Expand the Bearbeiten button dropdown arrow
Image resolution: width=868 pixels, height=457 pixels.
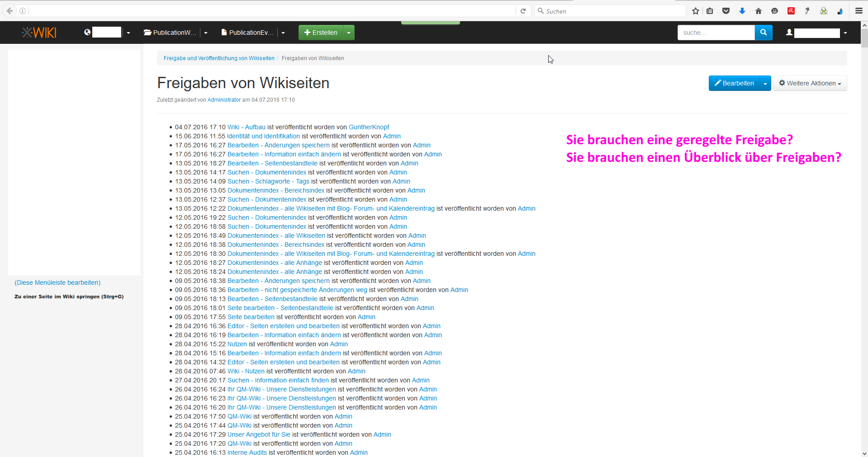(765, 84)
